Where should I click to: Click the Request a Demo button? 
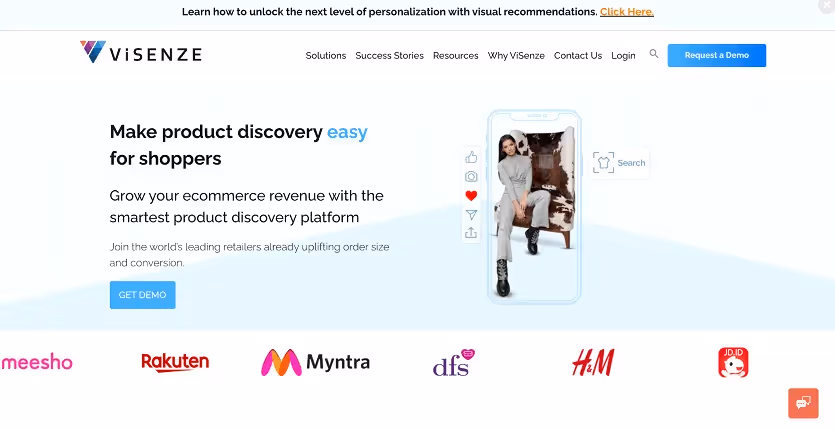(717, 55)
